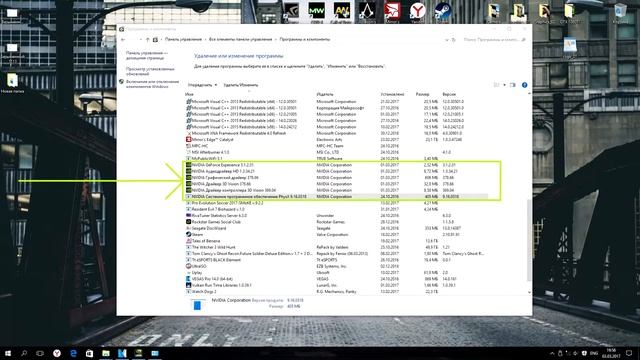Select Rockstar Games Social Club row
640x360 pixels.
337,222
